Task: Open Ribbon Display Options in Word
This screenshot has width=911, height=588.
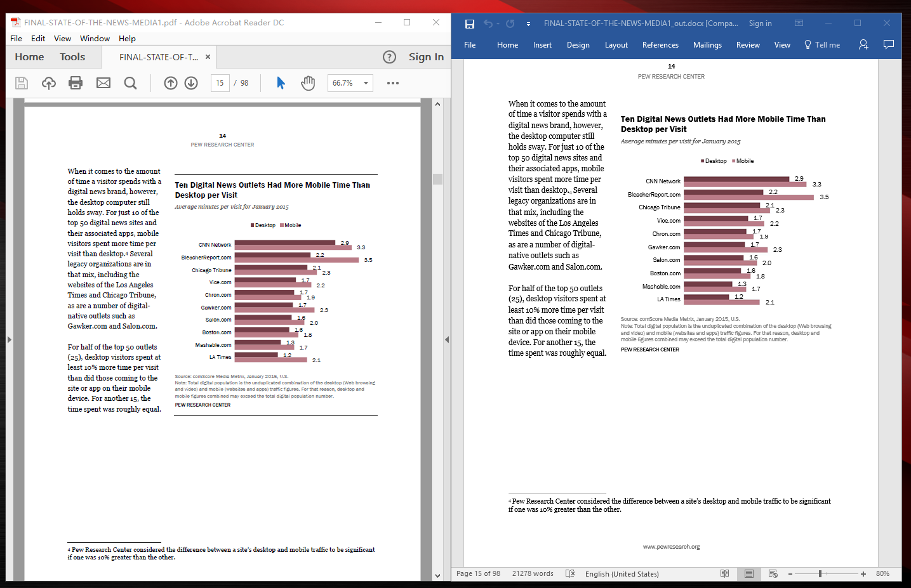Action: pyautogui.click(x=799, y=23)
